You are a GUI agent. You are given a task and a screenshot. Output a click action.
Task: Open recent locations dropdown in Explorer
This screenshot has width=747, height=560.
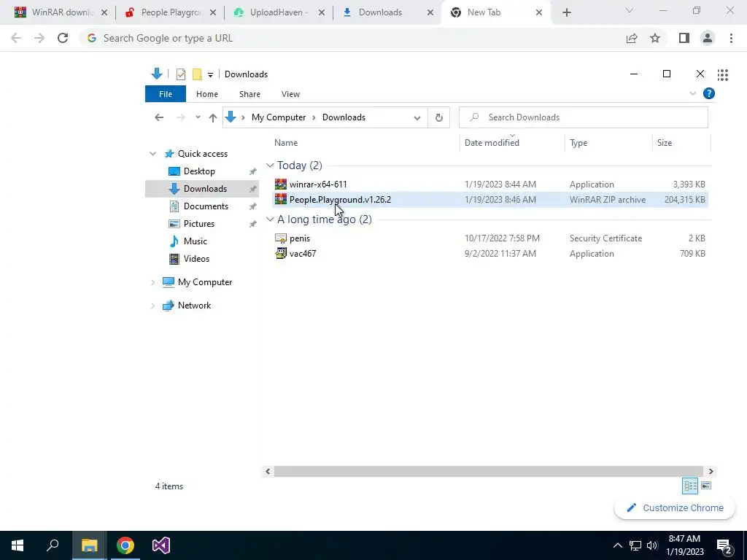(198, 117)
